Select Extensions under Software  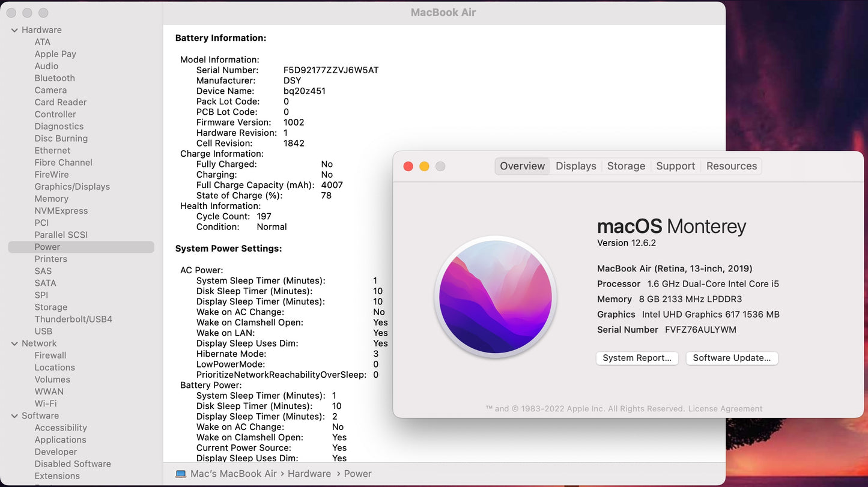57,476
